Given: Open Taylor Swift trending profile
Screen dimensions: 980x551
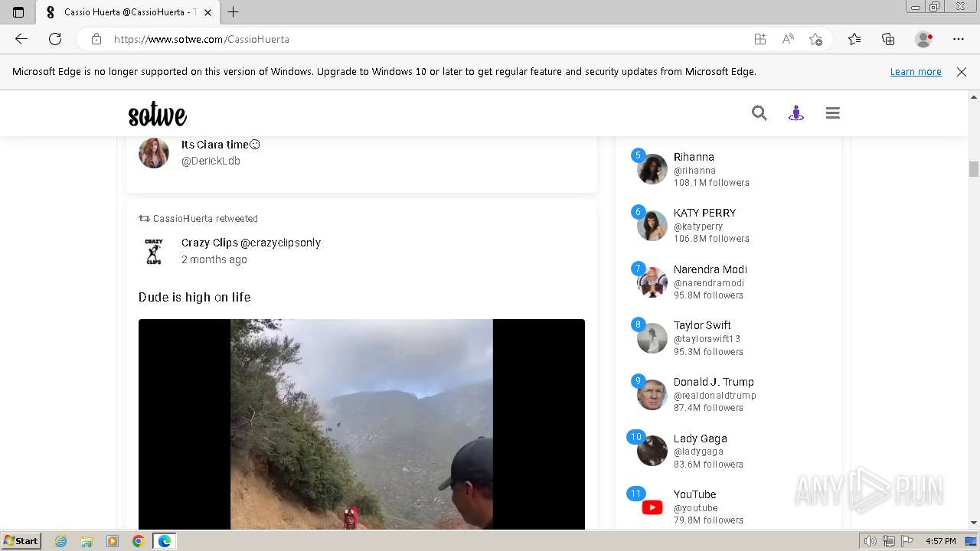Looking at the screenshot, I should coord(702,325).
